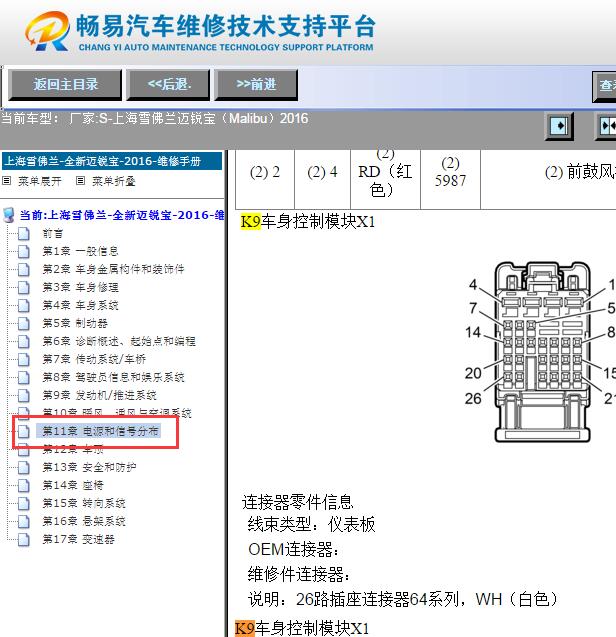Click the page icon beside 第11章
Viewport: 616px width, 637px height.
pyautogui.click(x=24, y=431)
